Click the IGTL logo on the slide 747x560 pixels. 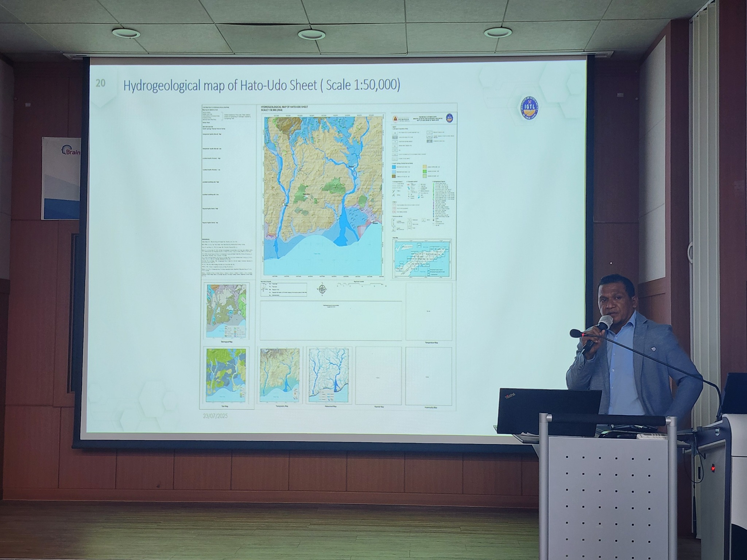[530, 108]
